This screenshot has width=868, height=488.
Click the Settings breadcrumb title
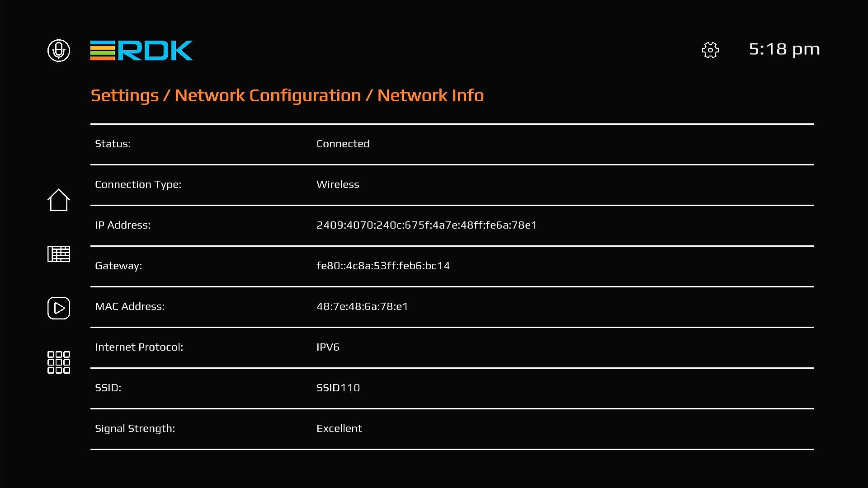pos(125,96)
